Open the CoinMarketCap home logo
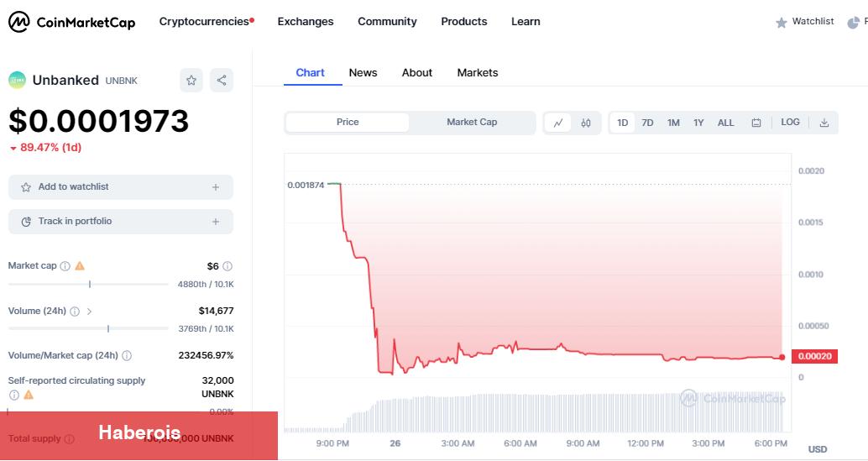868x461 pixels. (72, 22)
